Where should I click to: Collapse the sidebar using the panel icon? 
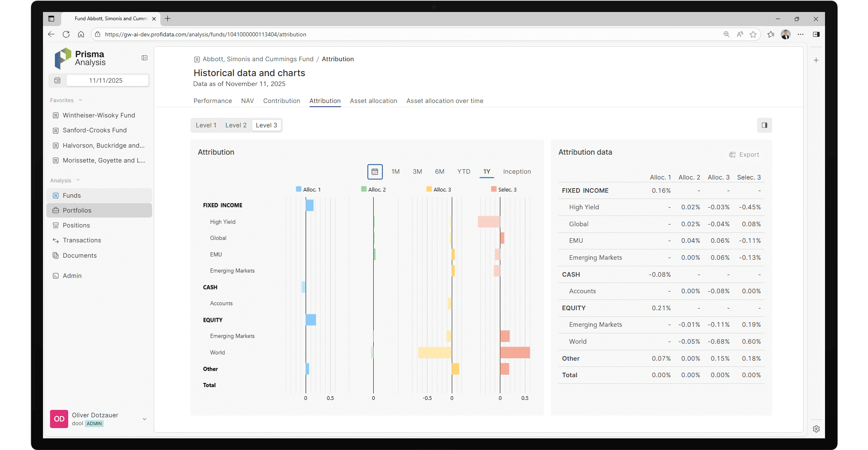coord(144,58)
